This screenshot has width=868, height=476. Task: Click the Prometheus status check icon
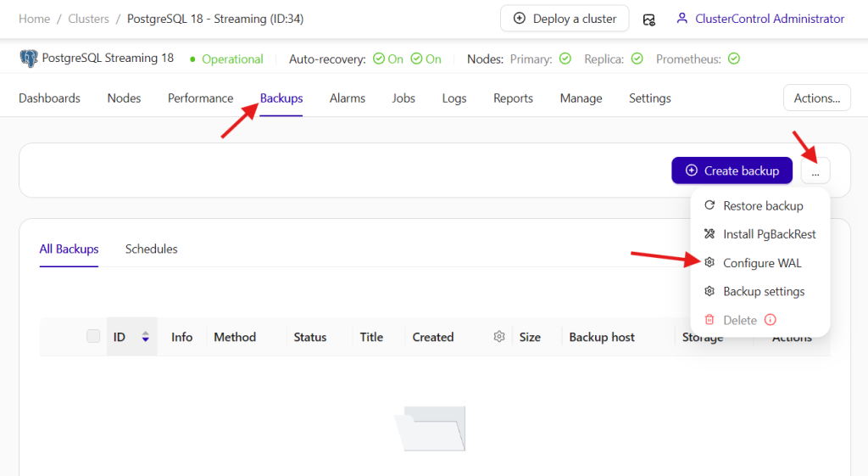734,59
